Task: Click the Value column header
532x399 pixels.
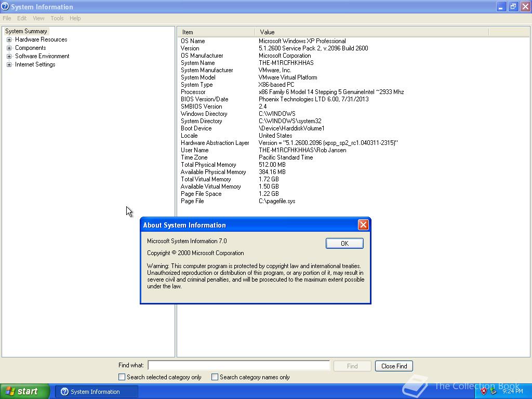Action: pos(372,32)
